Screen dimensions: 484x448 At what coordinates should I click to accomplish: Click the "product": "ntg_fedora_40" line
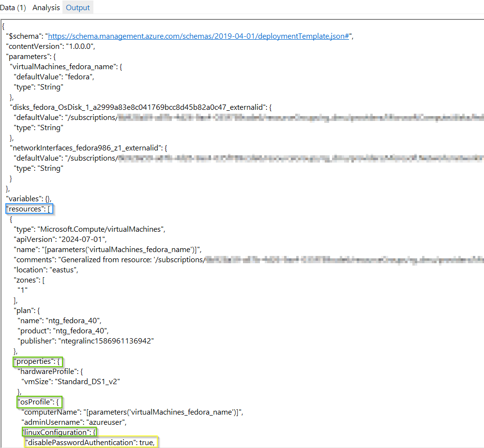click(63, 331)
